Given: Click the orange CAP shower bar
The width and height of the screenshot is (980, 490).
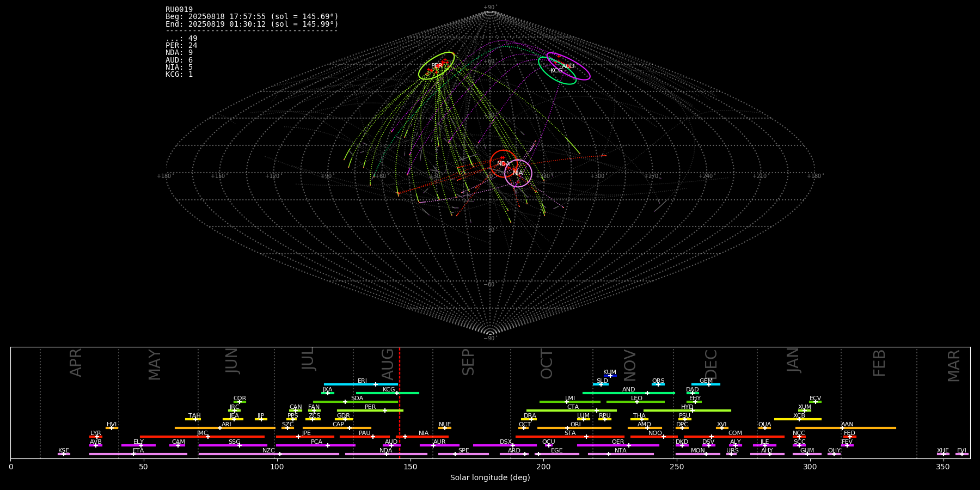Looking at the screenshot, I should tap(336, 428).
